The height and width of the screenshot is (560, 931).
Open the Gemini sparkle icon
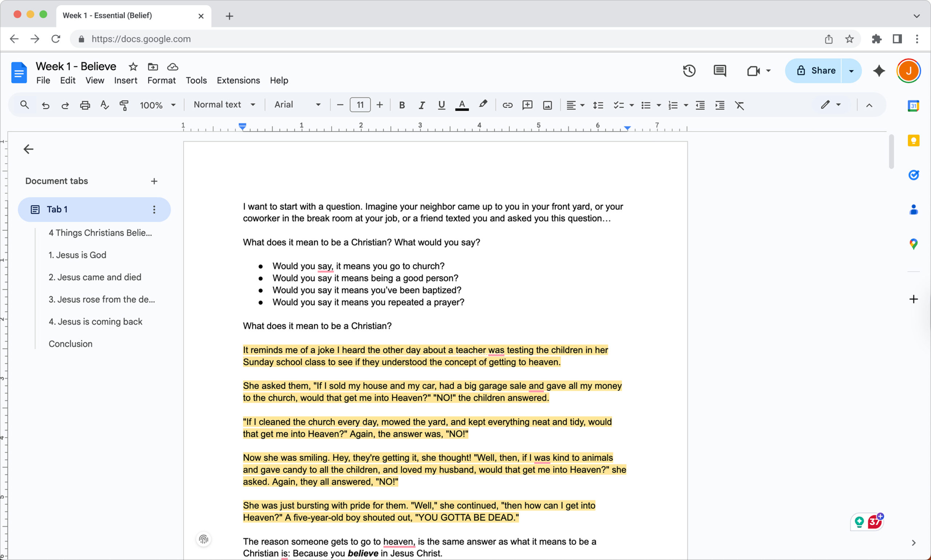coord(879,71)
